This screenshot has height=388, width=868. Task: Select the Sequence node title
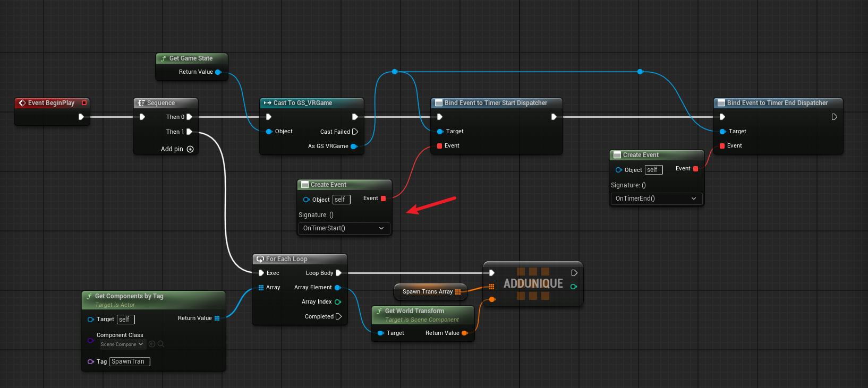(161, 103)
